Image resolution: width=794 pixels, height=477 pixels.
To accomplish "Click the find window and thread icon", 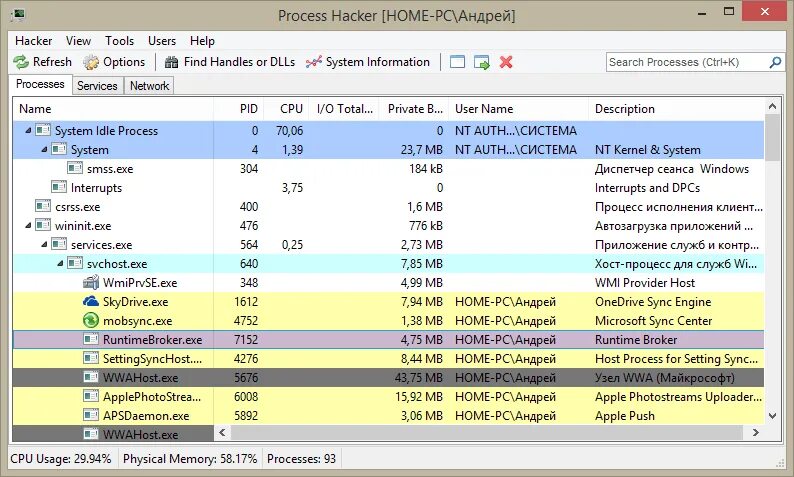I will 482,62.
